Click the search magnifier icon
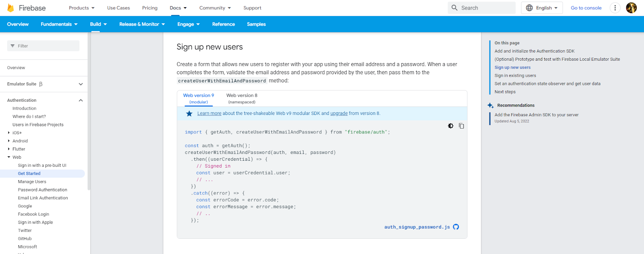Viewport: 644px width, 254px height. 454,8
